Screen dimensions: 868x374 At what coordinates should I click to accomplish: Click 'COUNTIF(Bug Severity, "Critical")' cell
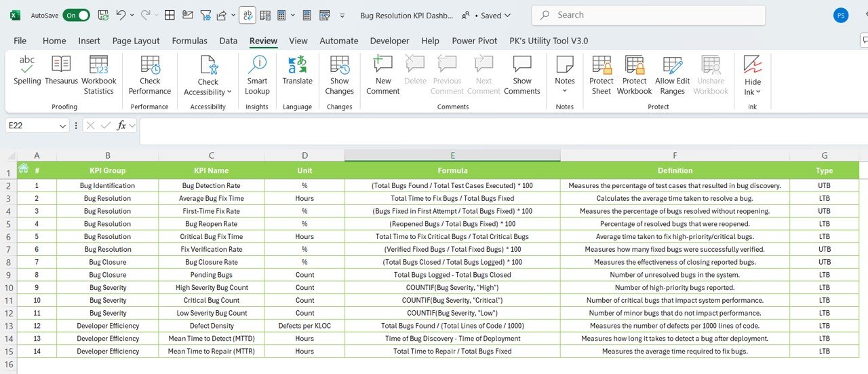point(452,300)
